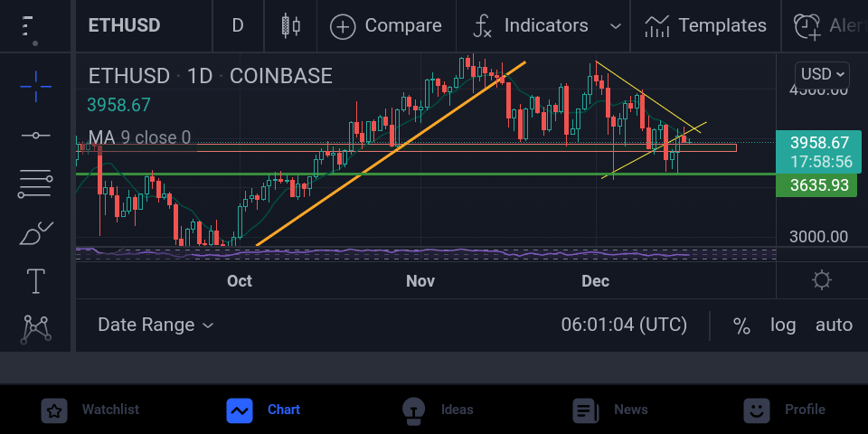Toggle log scale mode
Image resolution: width=868 pixels, height=434 pixels.
783,325
